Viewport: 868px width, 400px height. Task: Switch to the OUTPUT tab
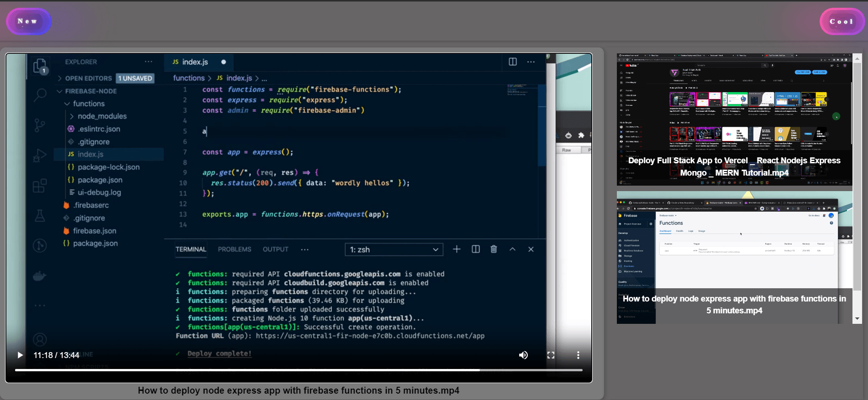(x=275, y=249)
